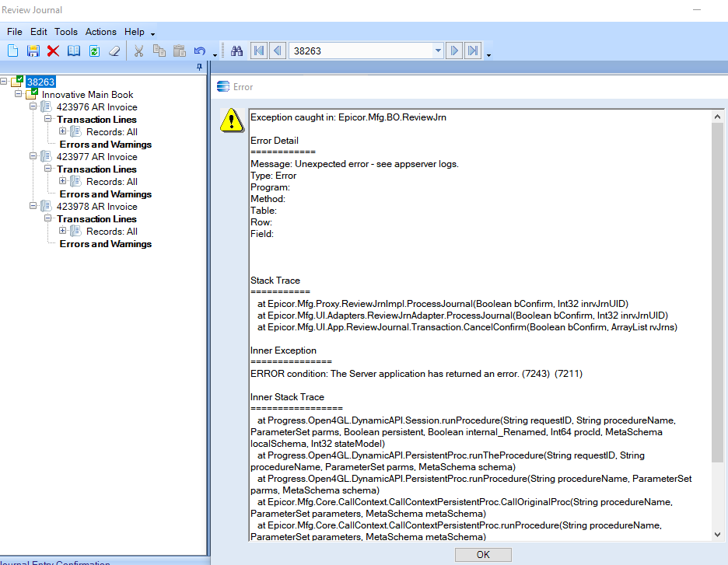
Task: Open the journal number dropdown arrow
Action: [438, 51]
